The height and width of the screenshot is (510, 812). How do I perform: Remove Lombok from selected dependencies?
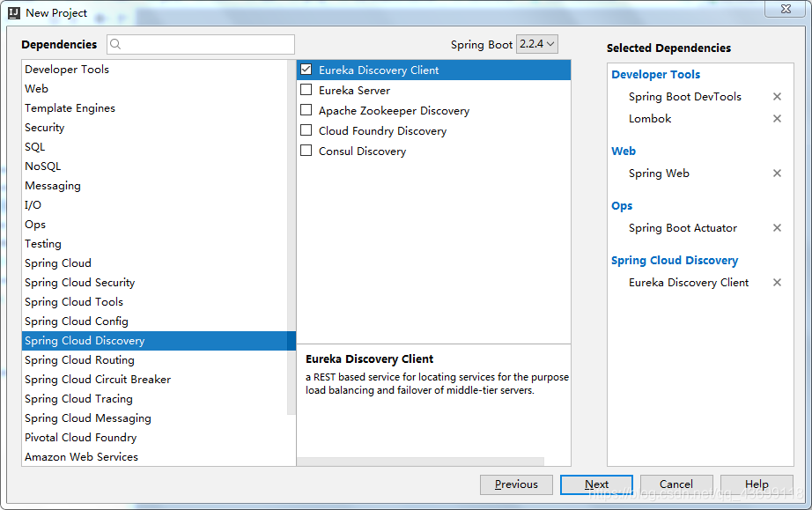pos(777,119)
